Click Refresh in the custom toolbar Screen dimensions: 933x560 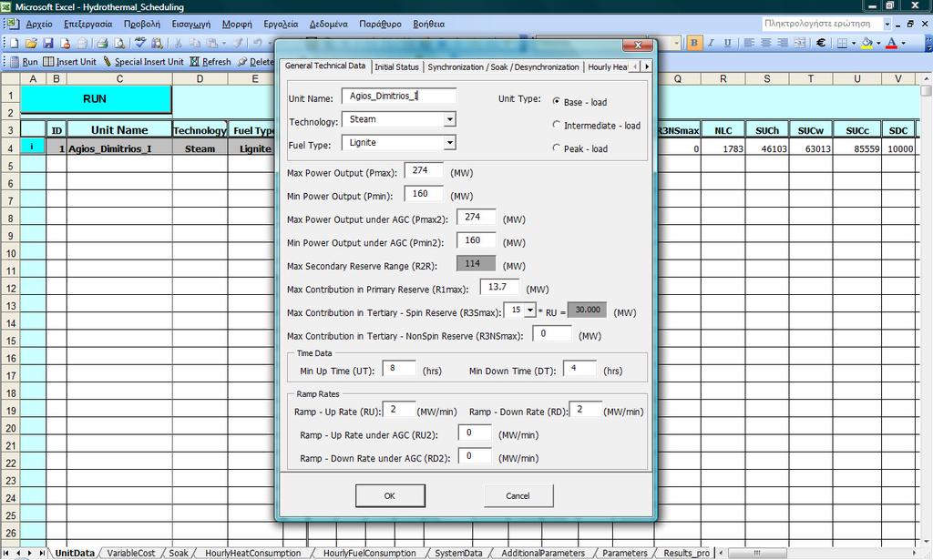click(x=210, y=62)
